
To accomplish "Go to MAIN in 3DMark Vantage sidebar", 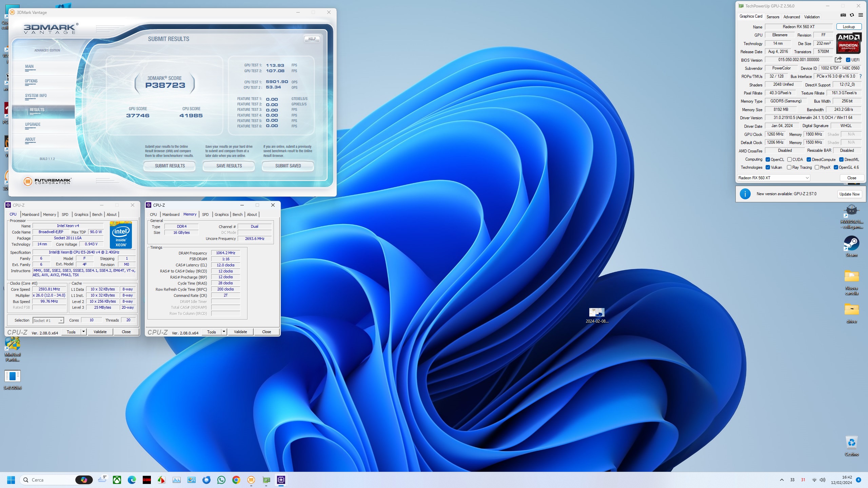I will click(x=29, y=67).
